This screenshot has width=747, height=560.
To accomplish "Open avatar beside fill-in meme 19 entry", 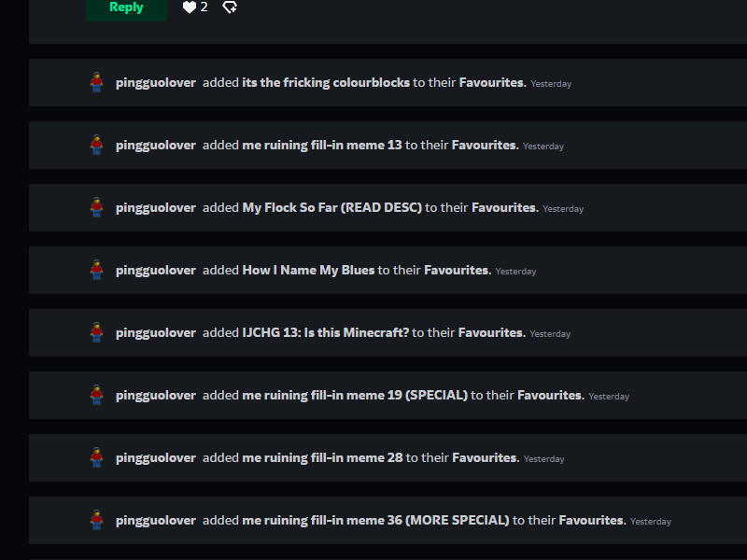I will click(x=97, y=395).
